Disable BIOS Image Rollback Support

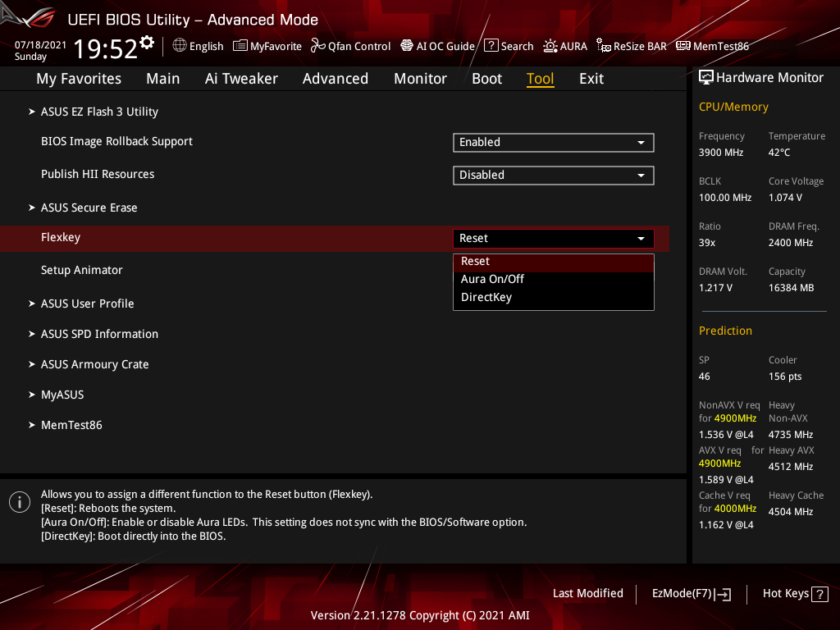(553, 142)
